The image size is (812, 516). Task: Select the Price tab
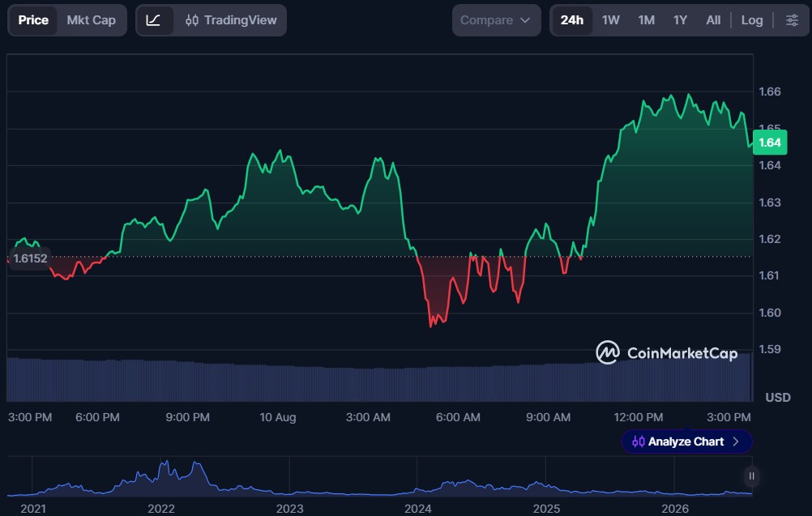click(33, 20)
